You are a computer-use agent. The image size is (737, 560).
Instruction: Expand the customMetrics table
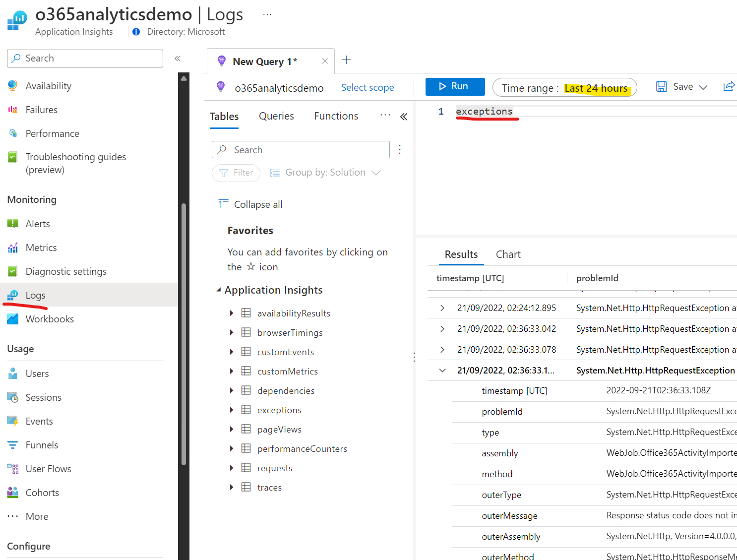[231, 371]
